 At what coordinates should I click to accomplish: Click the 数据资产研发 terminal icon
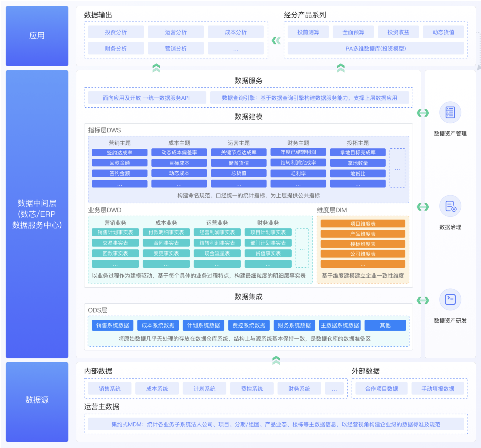pos(450,300)
